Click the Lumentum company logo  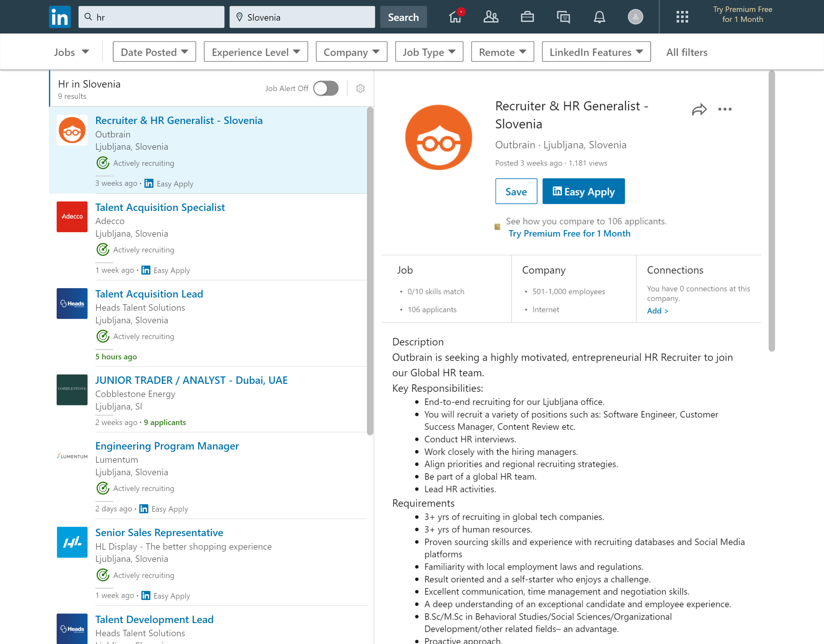[x=72, y=456]
